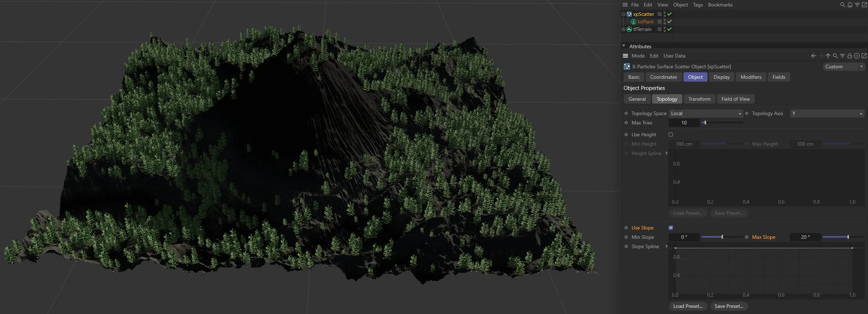
Task: Click the tfTerrain layer square icon
Action: (x=660, y=29)
